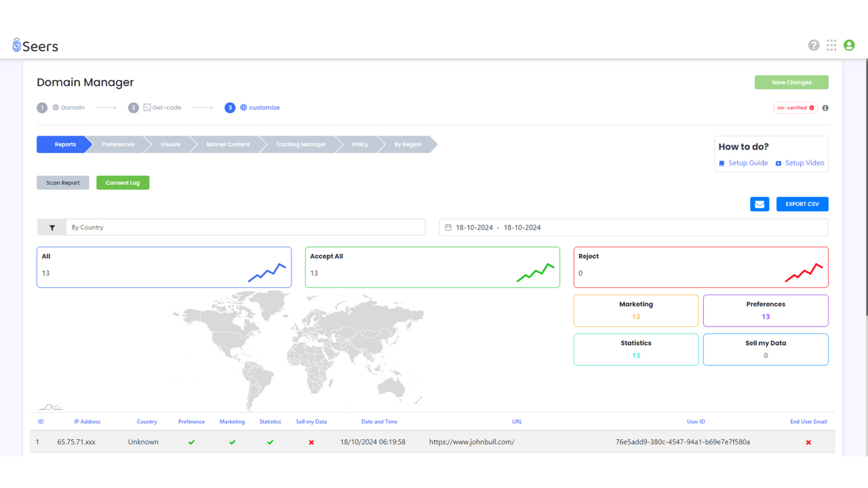
Task: Click the red trend chart icon in Reject
Action: pos(804,272)
